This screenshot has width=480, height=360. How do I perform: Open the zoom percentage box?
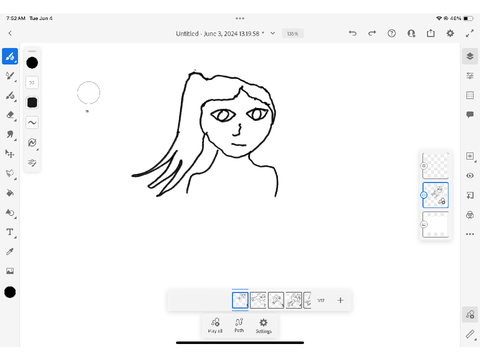point(293,33)
